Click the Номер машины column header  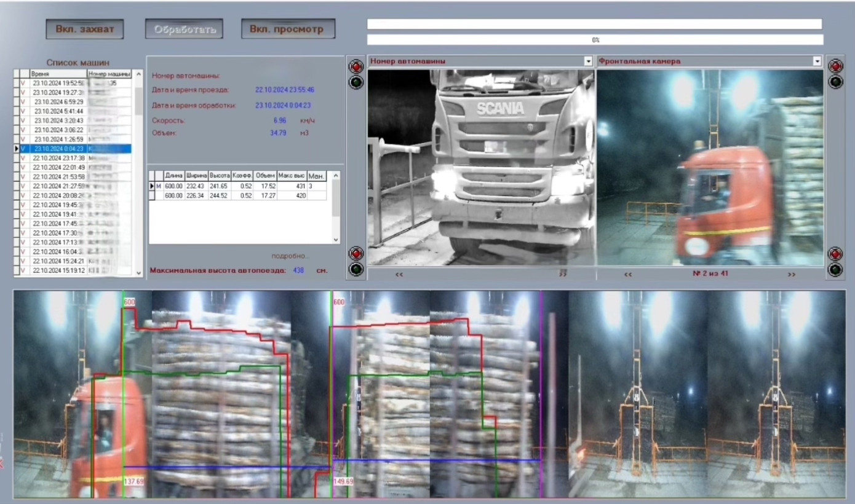(110, 74)
